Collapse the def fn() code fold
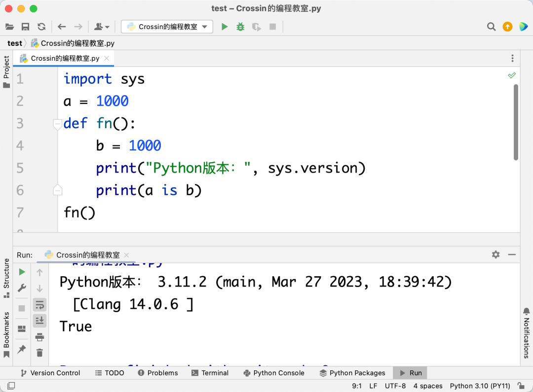This screenshot has height=392, width=533. click(57, 124)
